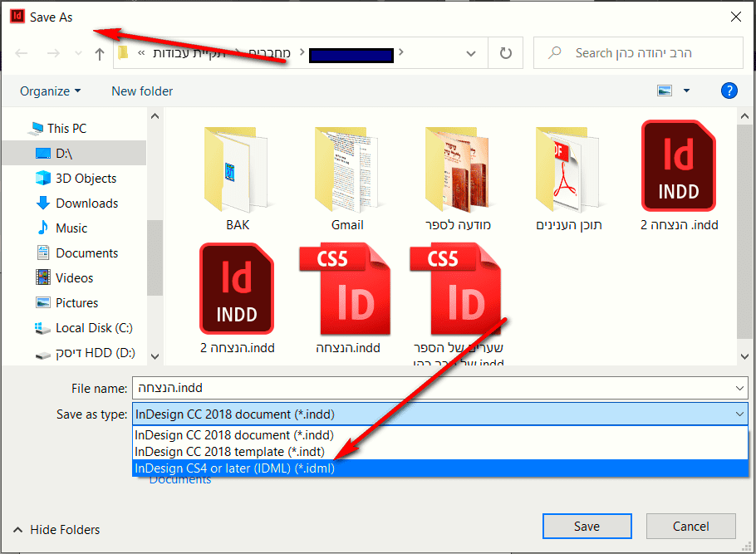The image size is (756, 554).
Task: Open recent locations dropdown arrow
Action: coord(78,53)
